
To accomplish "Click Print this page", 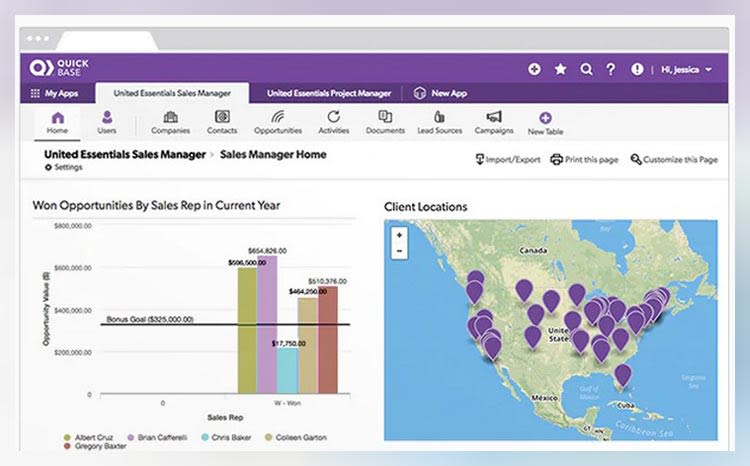I will pyautogui.click(x=585, y=159).
